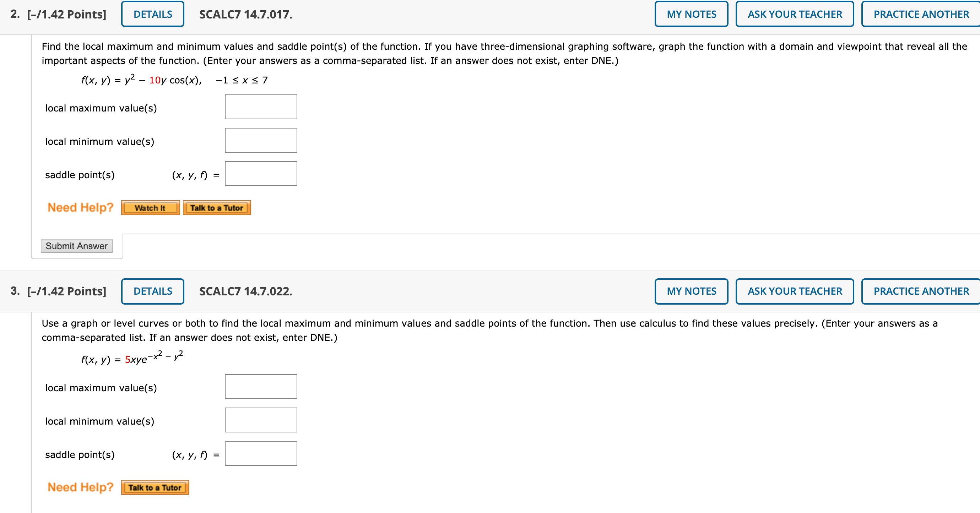Click PRACTICE ANOTHER for question 3
The height and width of the screenshot is (513, 980).
click(921, 291)
